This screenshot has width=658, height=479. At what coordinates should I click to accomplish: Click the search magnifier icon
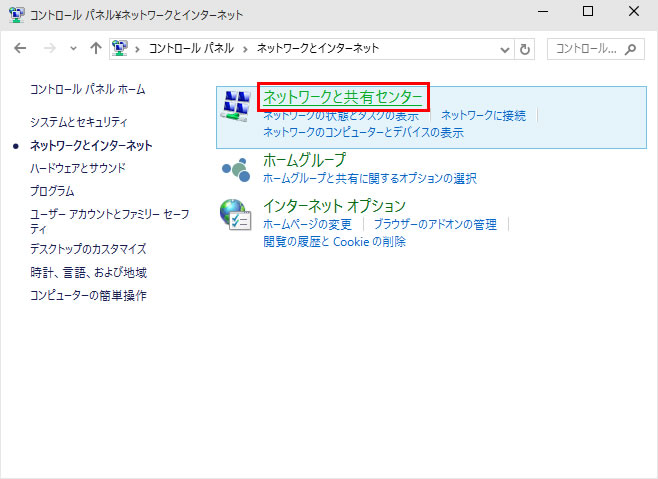point(630,49)
